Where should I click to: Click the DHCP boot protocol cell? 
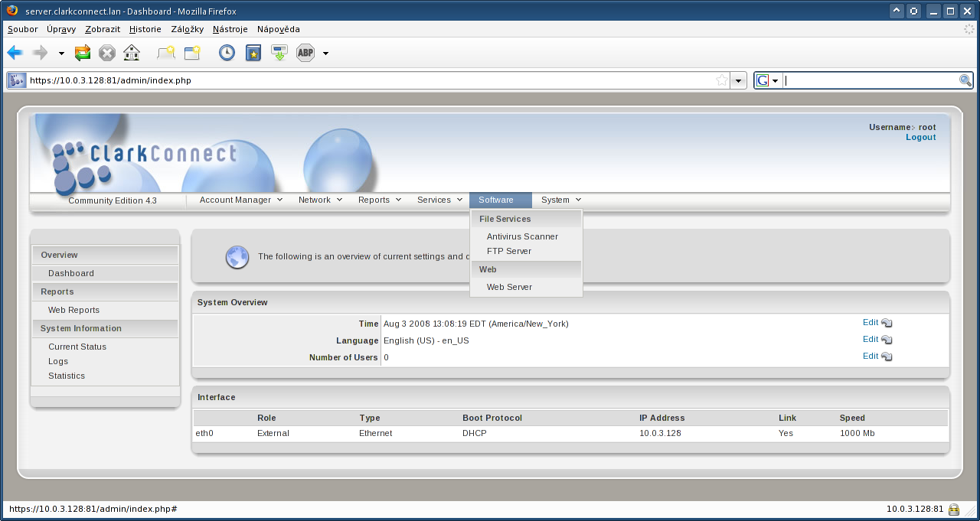pos(475,434)
